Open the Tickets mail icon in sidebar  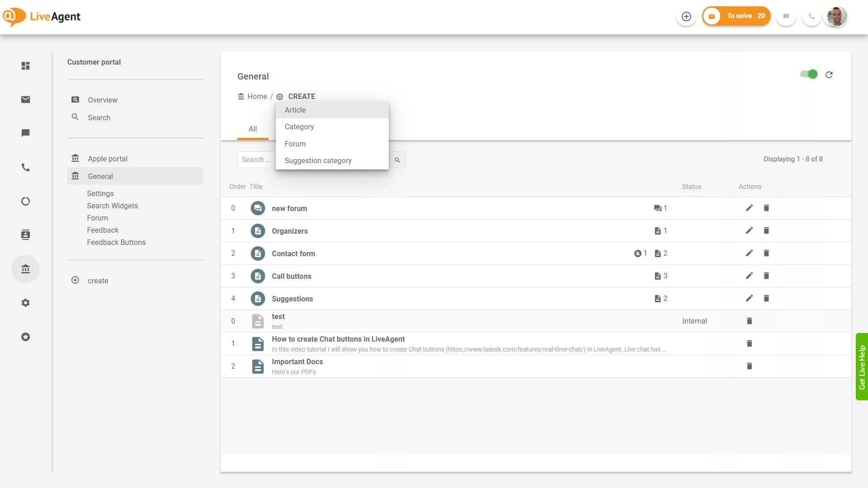click(25, 99)
